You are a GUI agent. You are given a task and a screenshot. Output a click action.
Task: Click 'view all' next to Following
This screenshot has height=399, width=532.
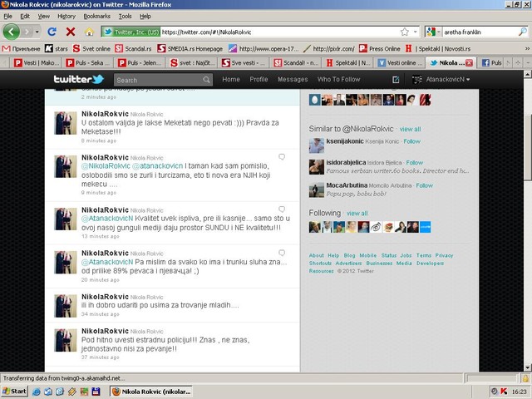pyautogui.click(x=357, y=214)
